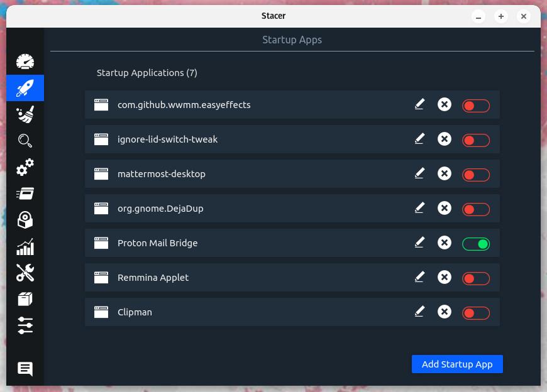Disable the Proton Mail Bridge toggle

click(x=476, y=243)
